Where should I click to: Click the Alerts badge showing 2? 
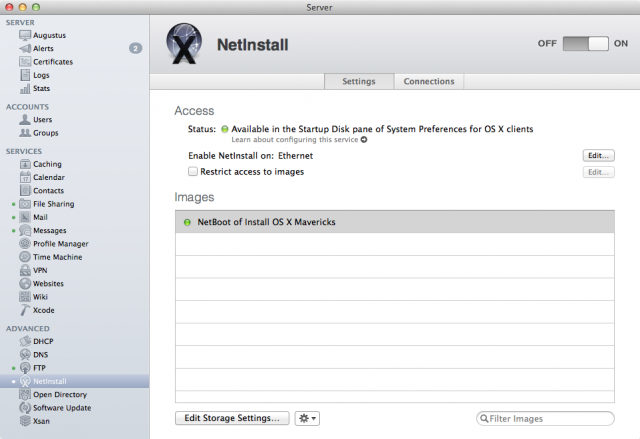(x=136, y=49)
